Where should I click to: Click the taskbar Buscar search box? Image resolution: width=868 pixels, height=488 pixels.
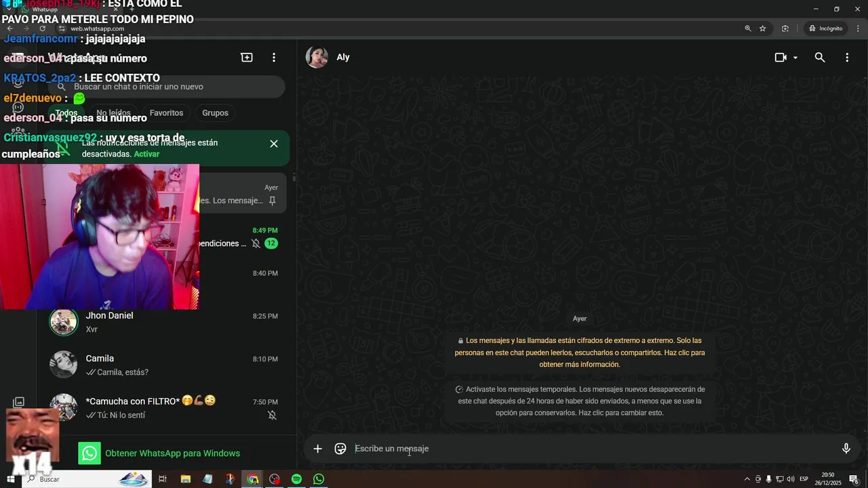pyautogui.click(x=88, y=479)
